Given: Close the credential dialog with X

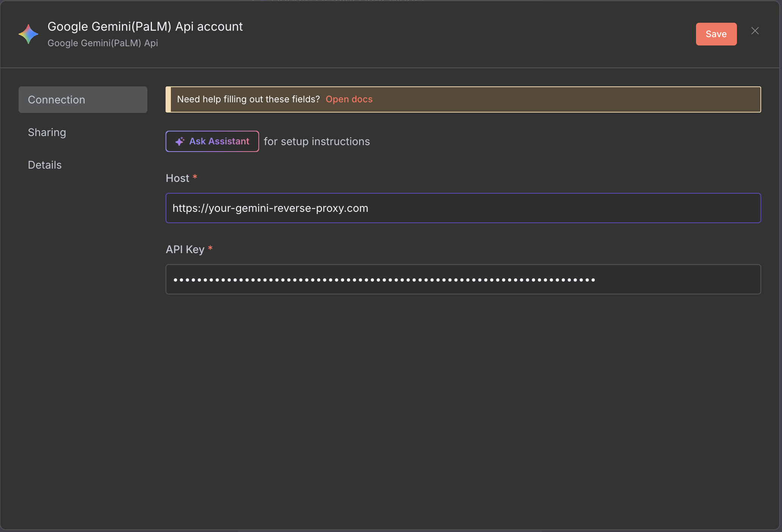Looking at the screenshot, I should [x=755, y=31].
